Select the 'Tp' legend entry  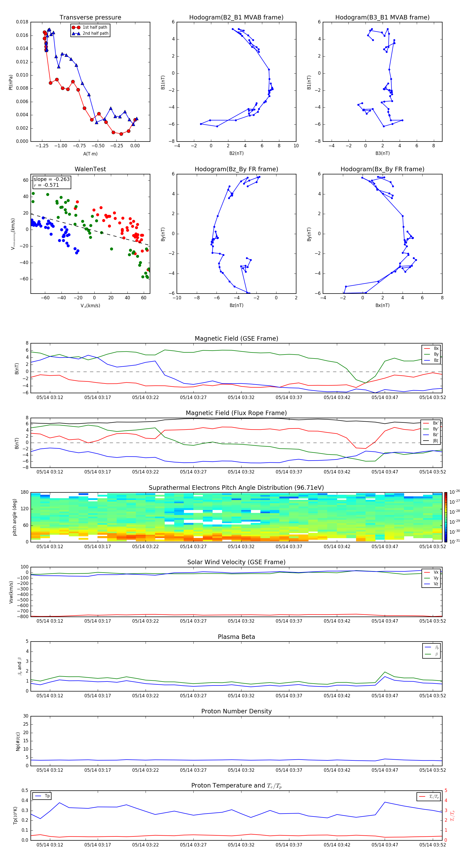(42, 796)
